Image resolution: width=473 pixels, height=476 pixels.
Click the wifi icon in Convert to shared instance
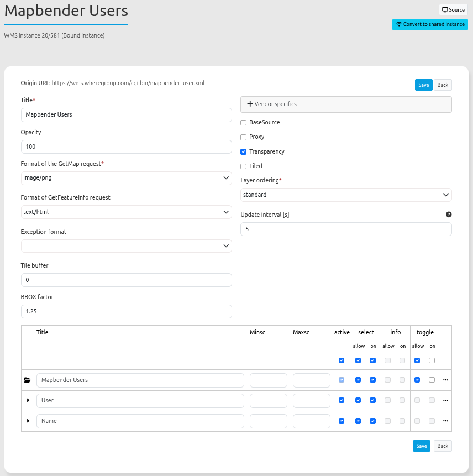click(x=399, y=24)
